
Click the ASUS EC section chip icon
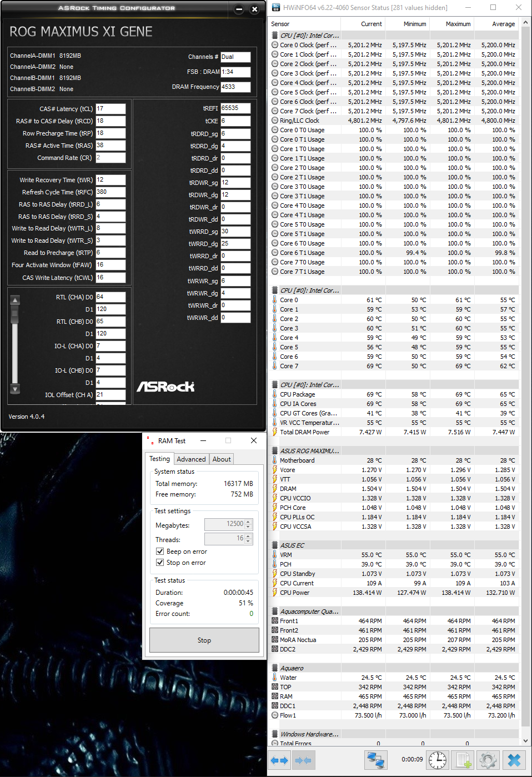pos(275,545)
